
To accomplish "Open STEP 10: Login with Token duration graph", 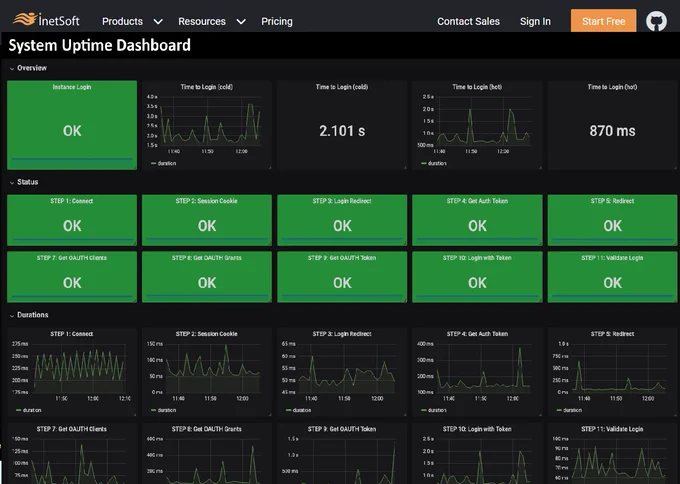I will click(477, 454).
